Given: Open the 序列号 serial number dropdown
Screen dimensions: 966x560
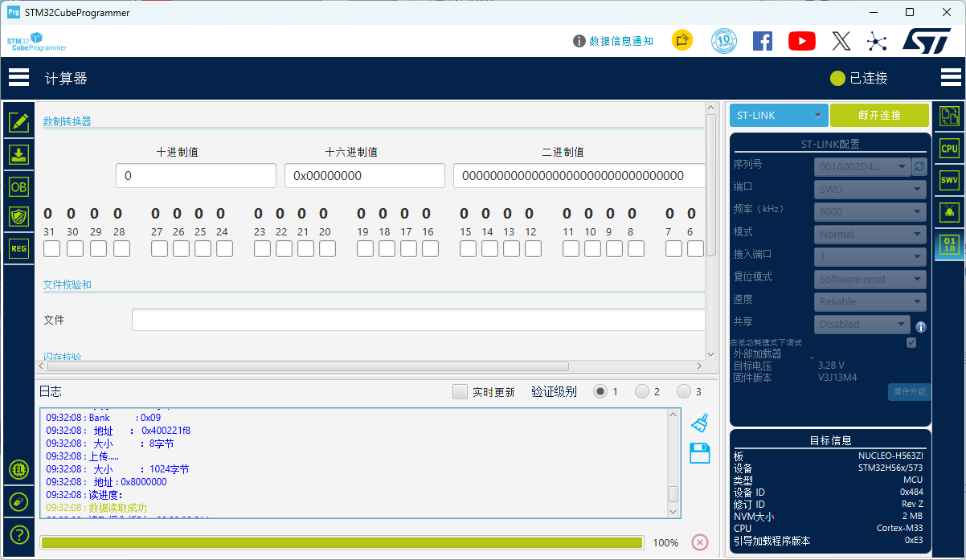Looking at the screenshot, I should click(x=862, y=166).
